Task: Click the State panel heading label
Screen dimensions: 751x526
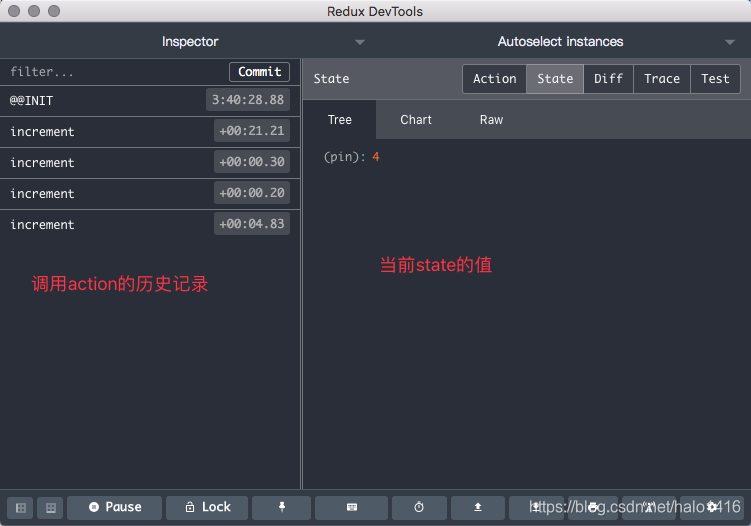Action: coord(331,79)
